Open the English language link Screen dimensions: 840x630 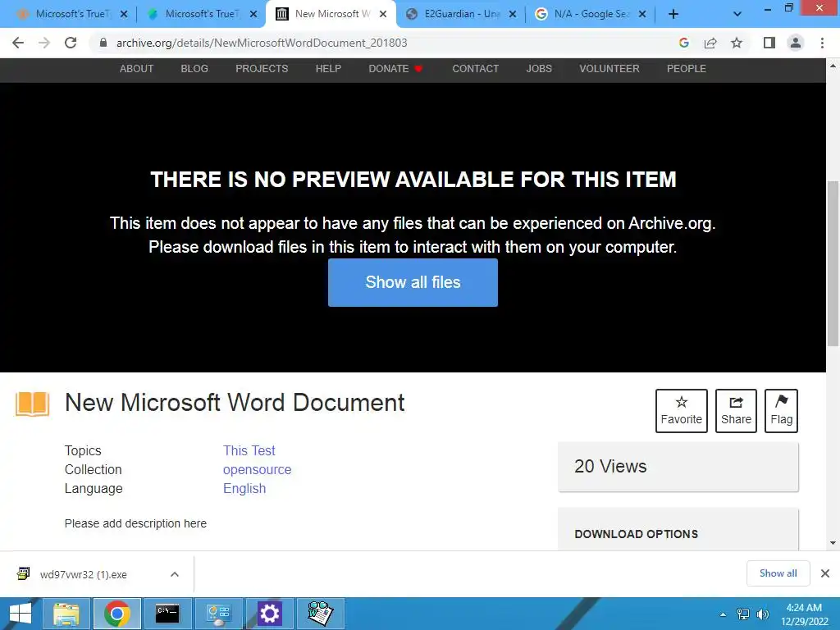(x=244, y=488)
